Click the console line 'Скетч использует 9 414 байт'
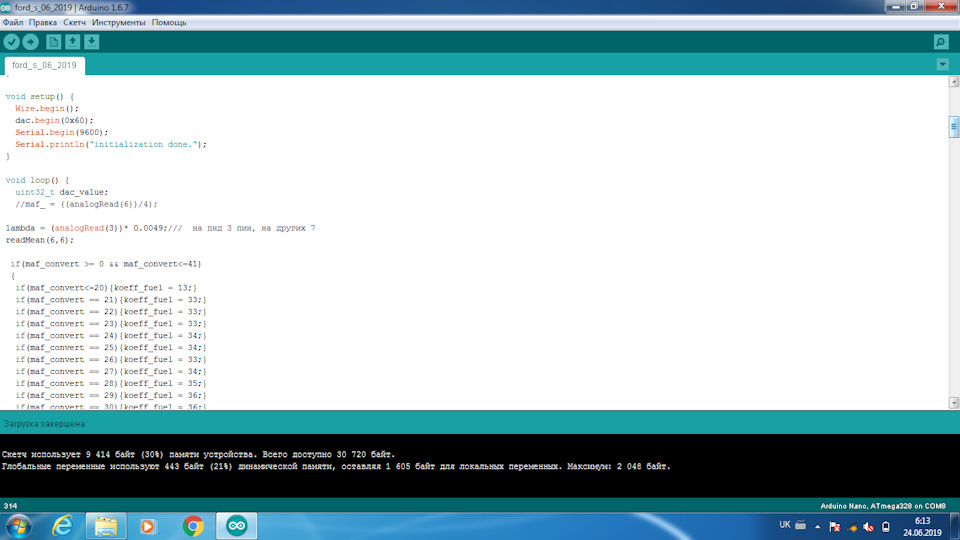Viewport: 960px width, 540px height. [x=198, y=454]
